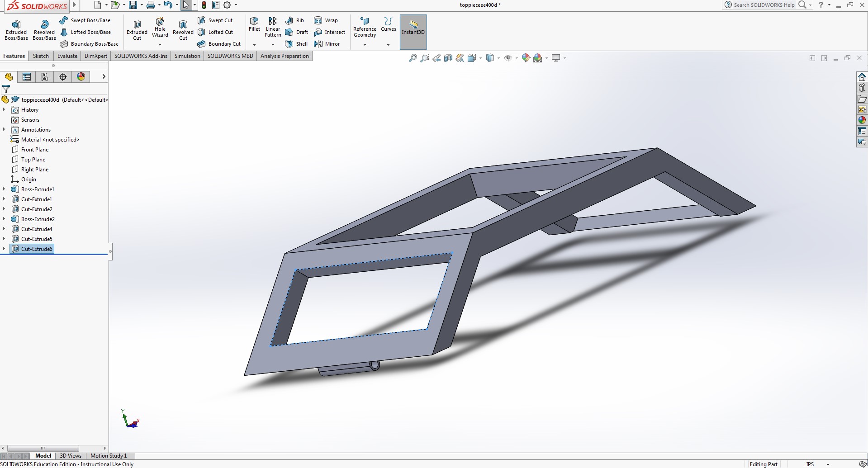Open the Fillet dropdown arrow

[x=254, y=45]
